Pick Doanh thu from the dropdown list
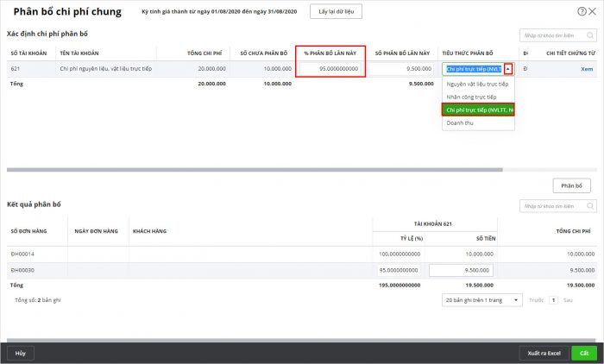The height and width of the screenshot is (364, 604). tap(459, 122)
